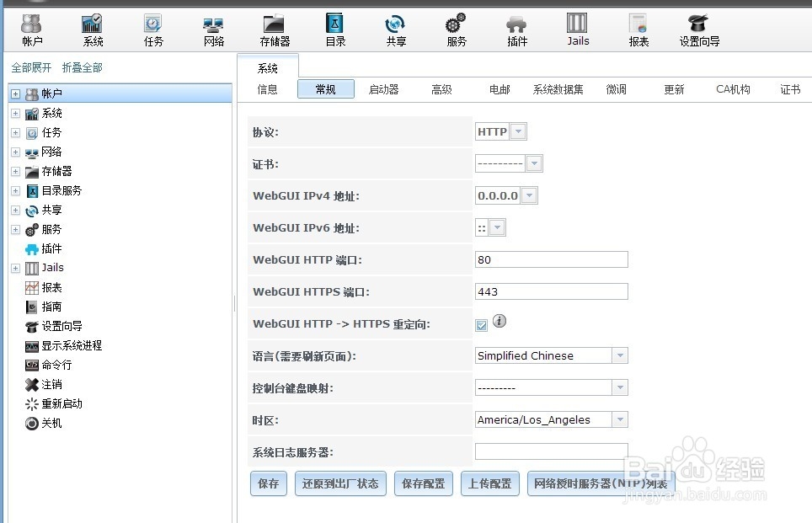Click the 保存配置 button
The width and height of the screenshot is (812, 523).
[x=423, y=483]
